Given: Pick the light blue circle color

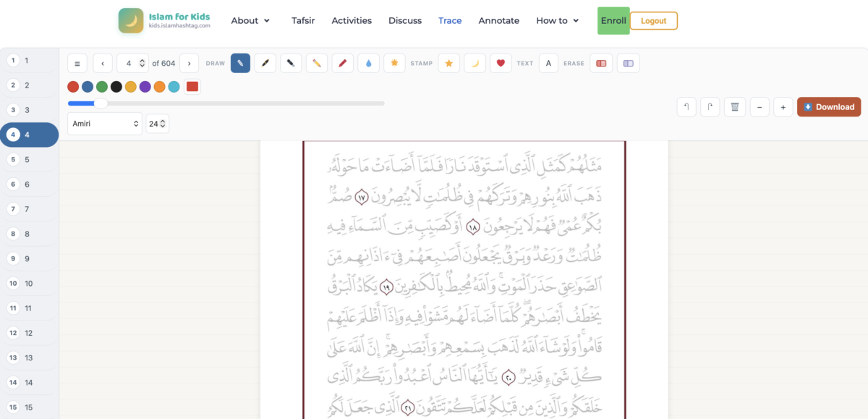Looking at the screenshot, I should (x=174, y=87).
